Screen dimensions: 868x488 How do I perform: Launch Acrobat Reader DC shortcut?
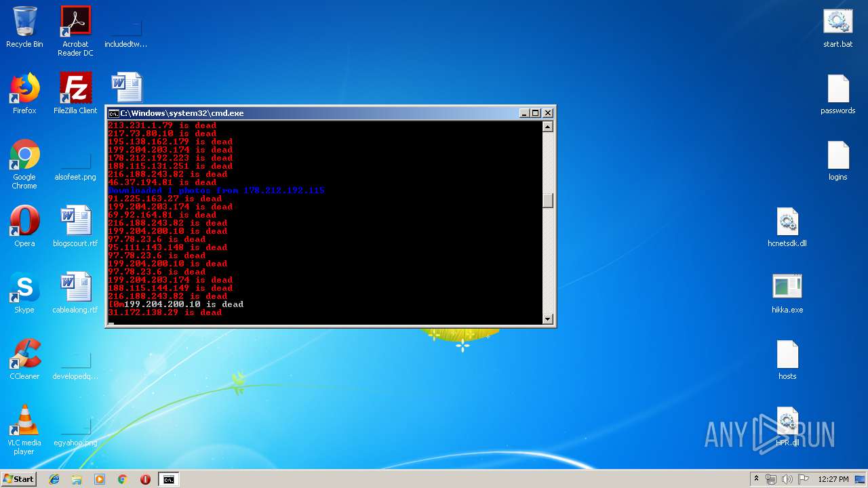[75, 30]
